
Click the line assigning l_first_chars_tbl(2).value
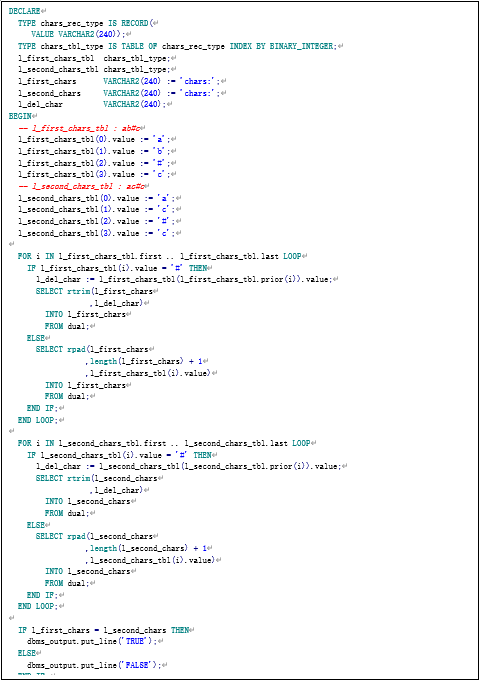pos(94,163)
